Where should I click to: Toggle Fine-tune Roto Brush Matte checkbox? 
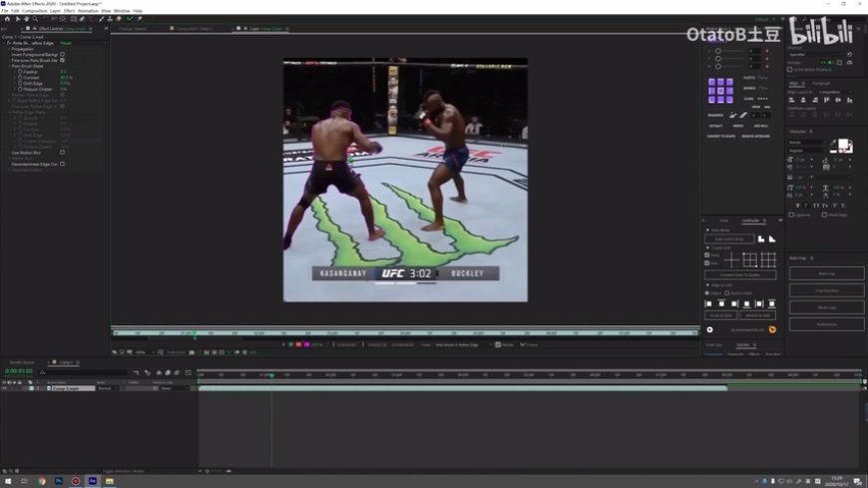point(62,60)
